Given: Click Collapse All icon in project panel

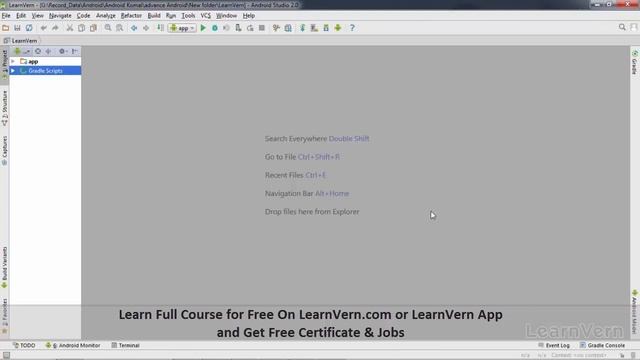Looking at the screenshot, I should 48,51.
